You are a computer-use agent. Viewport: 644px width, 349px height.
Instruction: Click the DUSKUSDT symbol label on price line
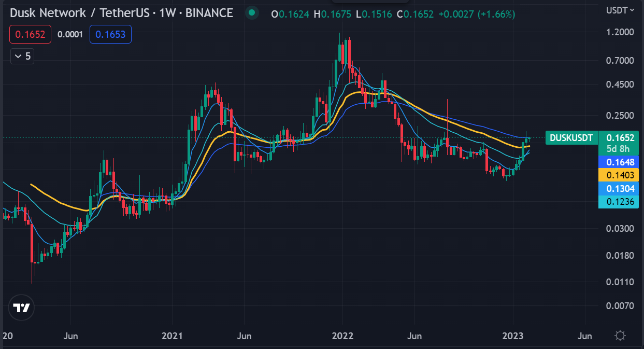pyautogui.click(x=571, y=138)
